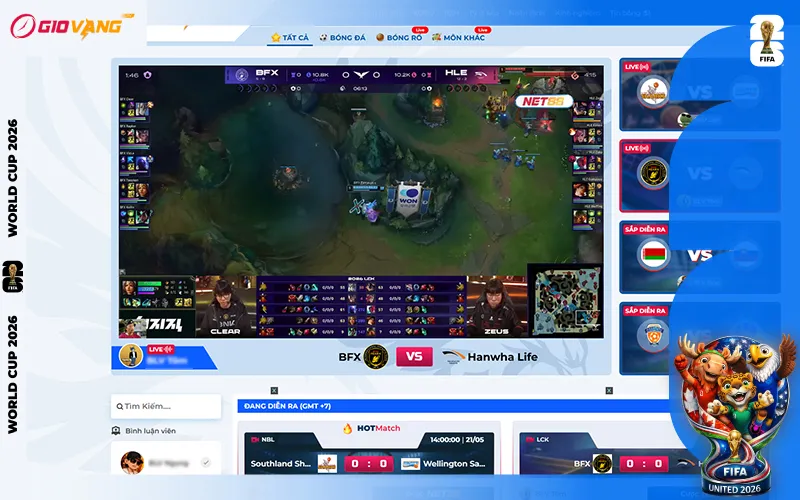
Task: Click the LCK live camera icon
Action: [530, 440]
